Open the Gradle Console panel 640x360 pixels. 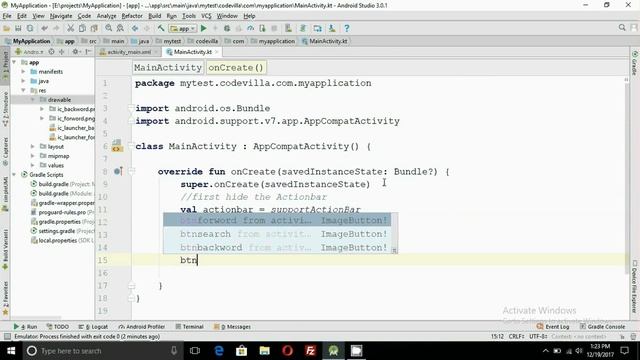[x=602, y=327]
